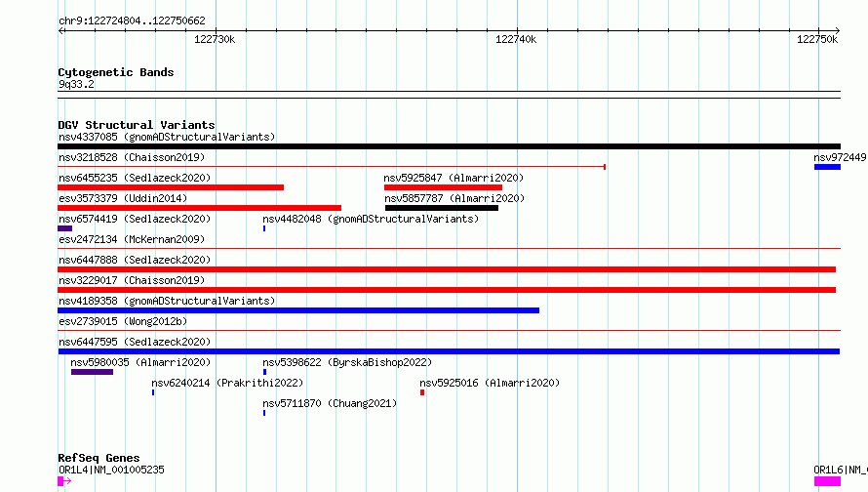Click the OR1L4|NM_001005235 gene label
Screen dimensions: 868x492
pos(111,470)
